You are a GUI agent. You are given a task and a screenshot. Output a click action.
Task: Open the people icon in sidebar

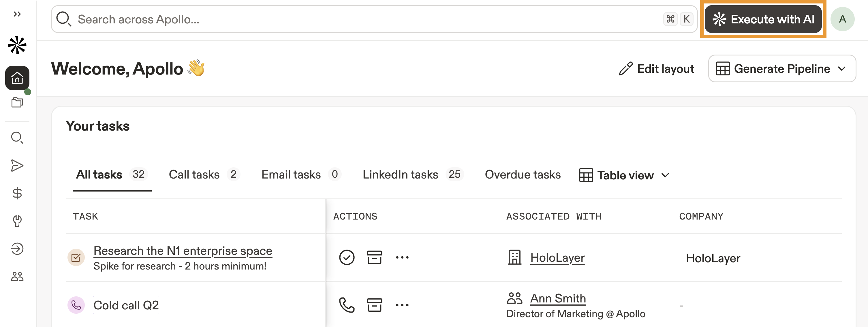(17, 276)
